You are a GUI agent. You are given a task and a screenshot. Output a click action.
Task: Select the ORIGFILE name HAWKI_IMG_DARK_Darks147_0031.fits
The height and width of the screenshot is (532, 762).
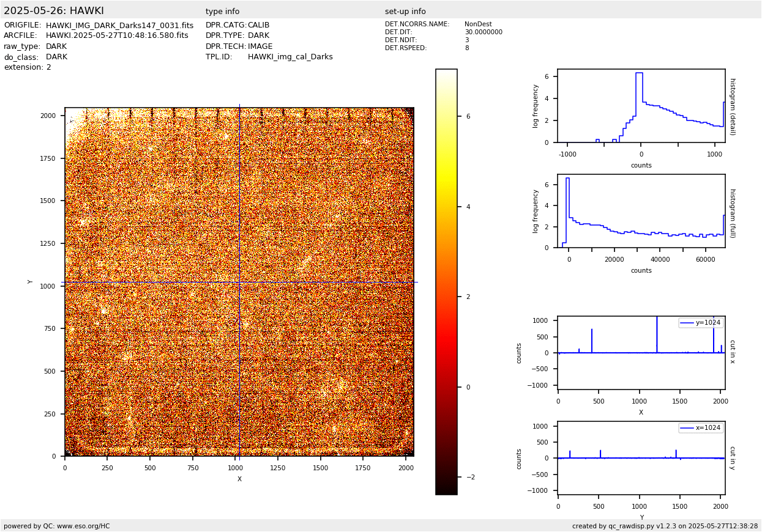(x=119, y=26)
